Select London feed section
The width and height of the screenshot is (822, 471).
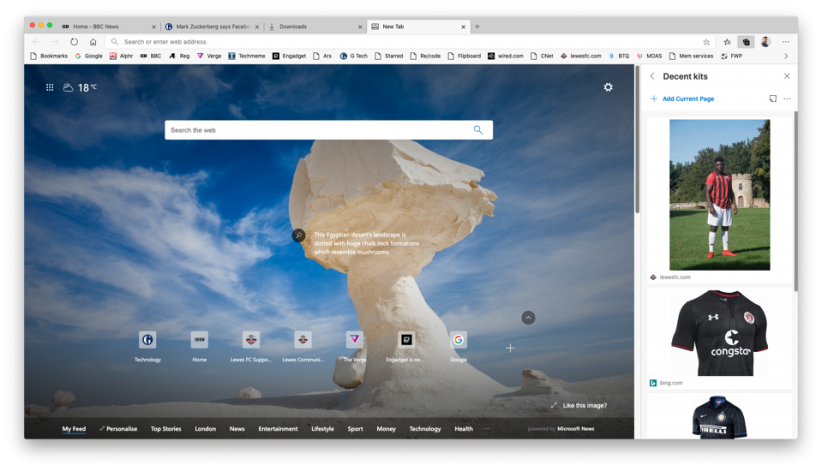[205, 429]
